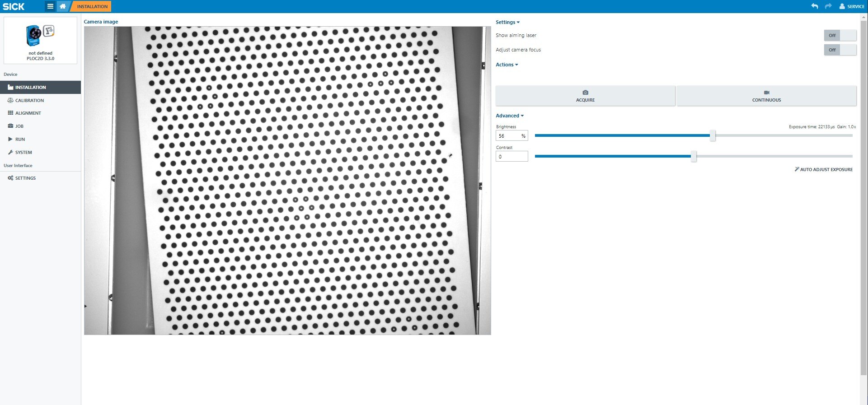Open the Alignment section
The height and width of the screenshot is (405, 868).
[28, 113]
